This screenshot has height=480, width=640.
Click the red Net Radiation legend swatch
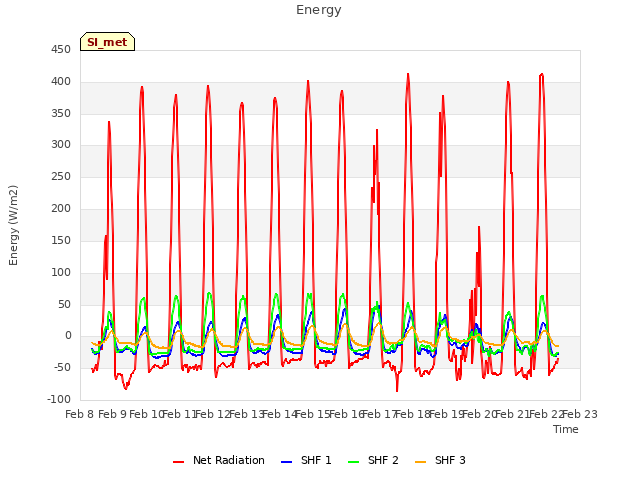[x=178, y=462]
